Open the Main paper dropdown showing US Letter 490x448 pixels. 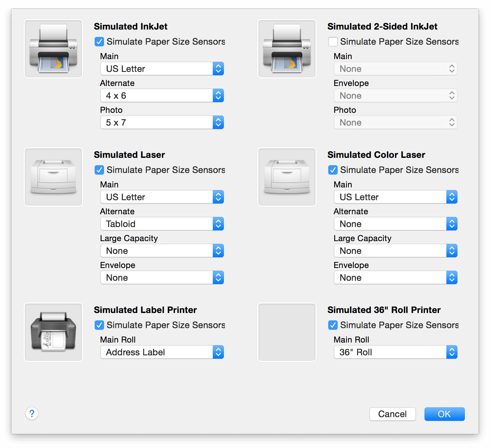tap(162, 69)
